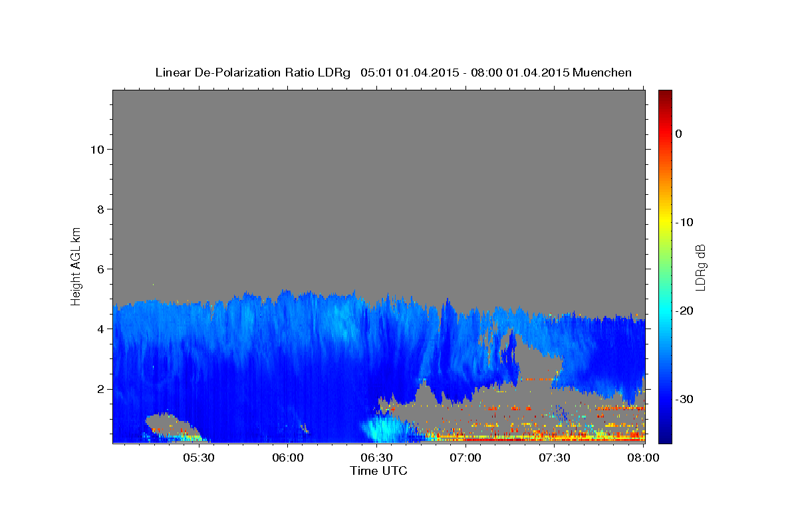Click the colorbar label '0'
Image resolution: width=798 pixels, height=532 pixels.
tap(678, 134)
